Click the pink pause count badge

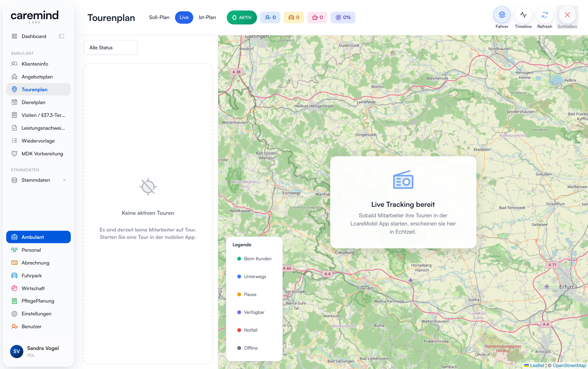317,17
